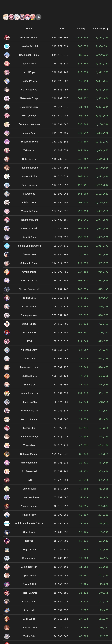Viewport: 112px width, 644px height.
Task: Sort table by Last Day header
Action: pos(80,29)
